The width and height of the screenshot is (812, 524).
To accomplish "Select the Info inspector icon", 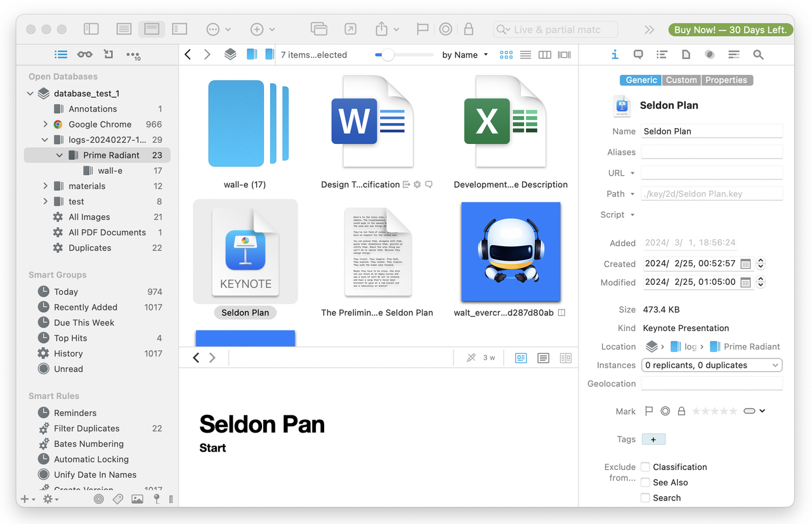I will [614, 55].
